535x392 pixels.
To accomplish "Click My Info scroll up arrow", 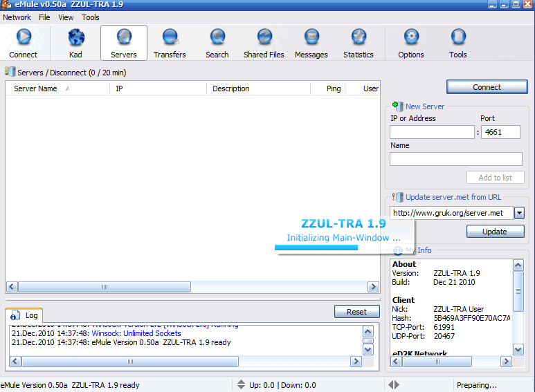I will pyautogui.click(x=518, y=265).
